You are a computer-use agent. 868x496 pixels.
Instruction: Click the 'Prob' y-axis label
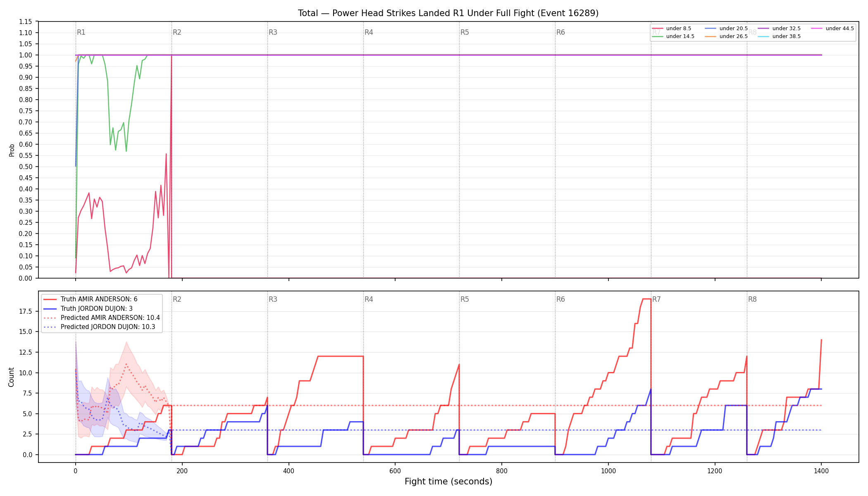point(12,150)
